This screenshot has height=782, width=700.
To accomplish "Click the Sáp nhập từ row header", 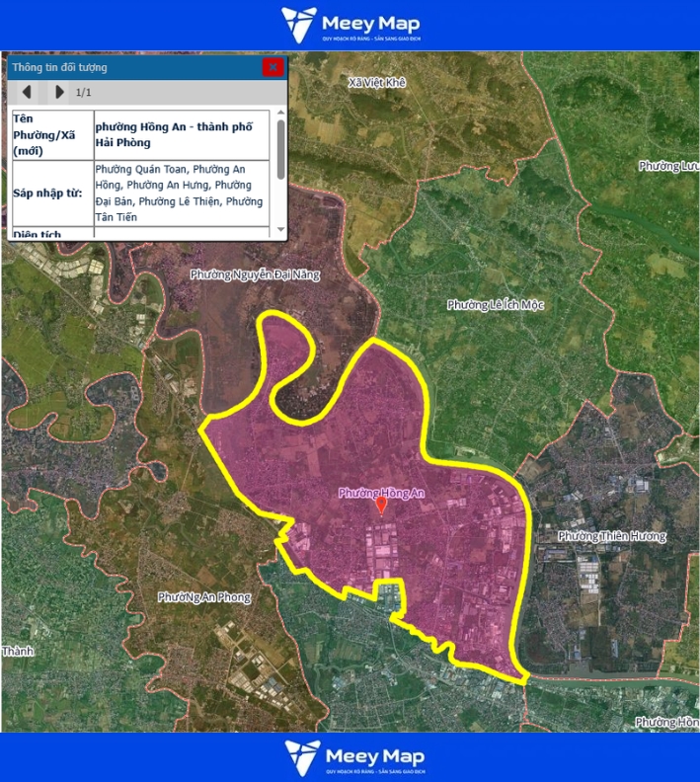I will (51, 193).
